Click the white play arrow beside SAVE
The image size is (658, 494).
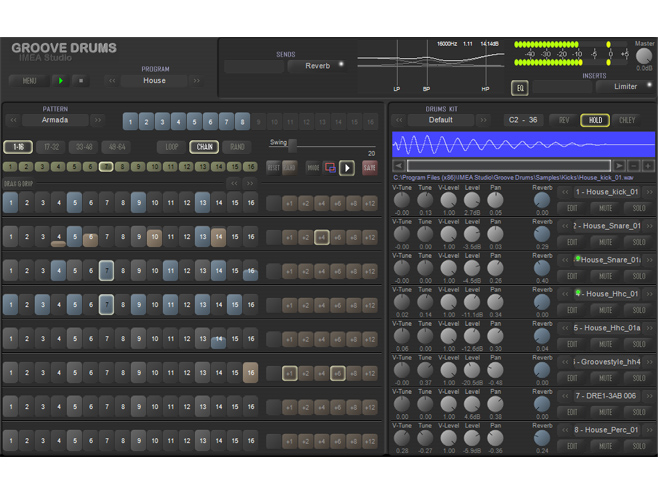tap(347, 168)
